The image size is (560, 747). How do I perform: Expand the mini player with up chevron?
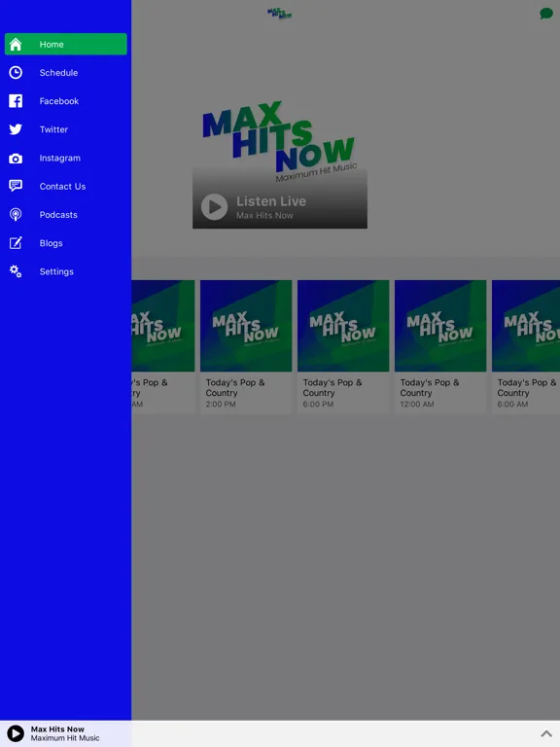click(x=546, y=733)
